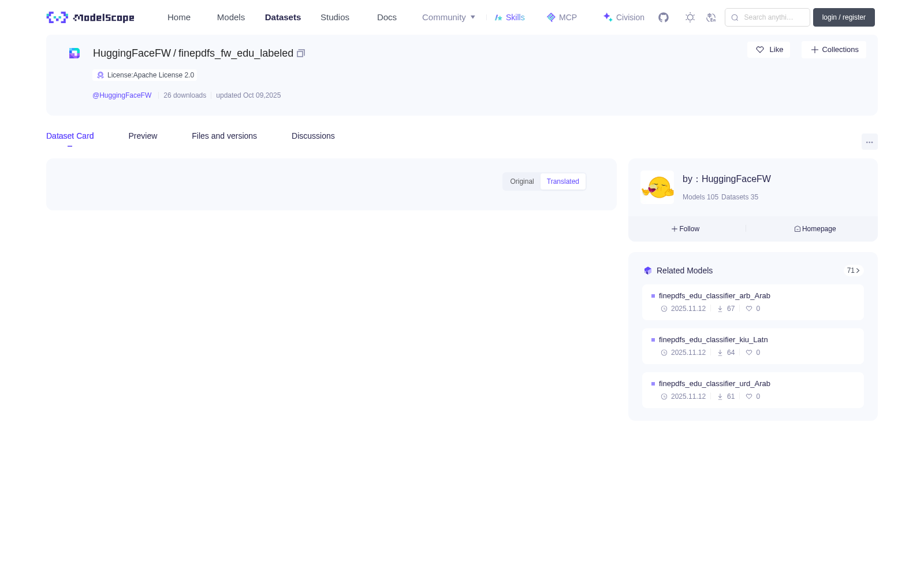Click the 'Models 105' author stat
Screen dimensions: 924x578
701,197
